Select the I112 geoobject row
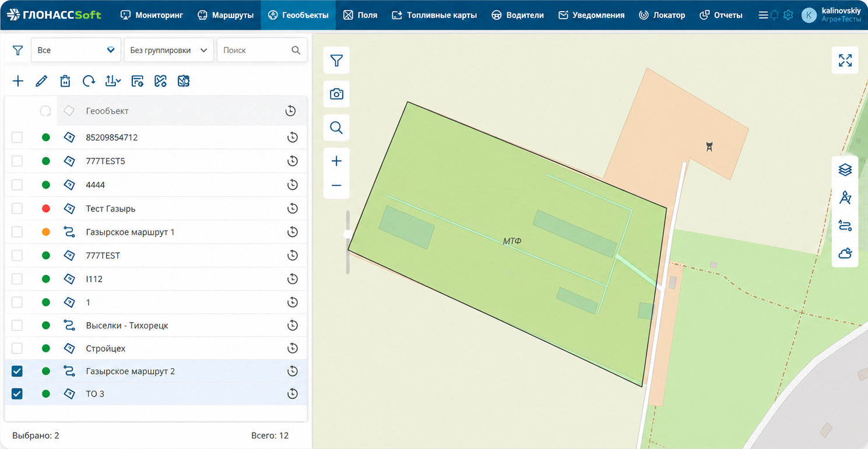Image resolution: width=868 pixels, height=449 pixels. click(x=156, y=279)
